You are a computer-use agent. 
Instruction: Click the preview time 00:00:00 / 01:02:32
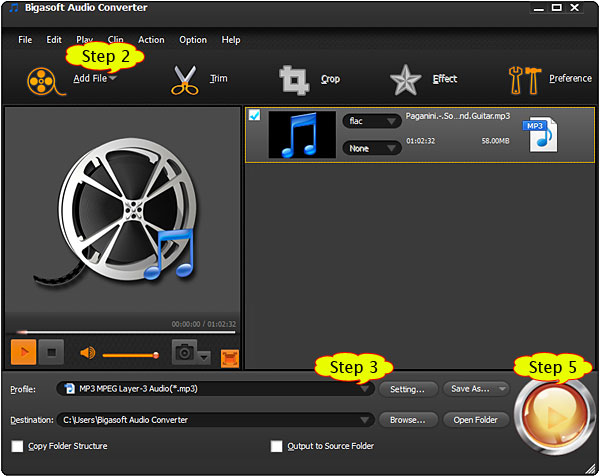pos(204,324)
